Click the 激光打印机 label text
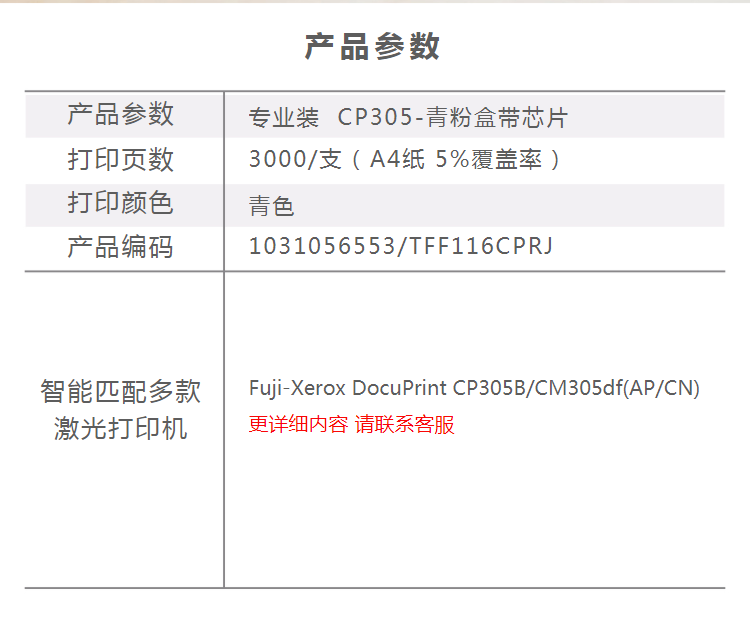 [120, 428]
